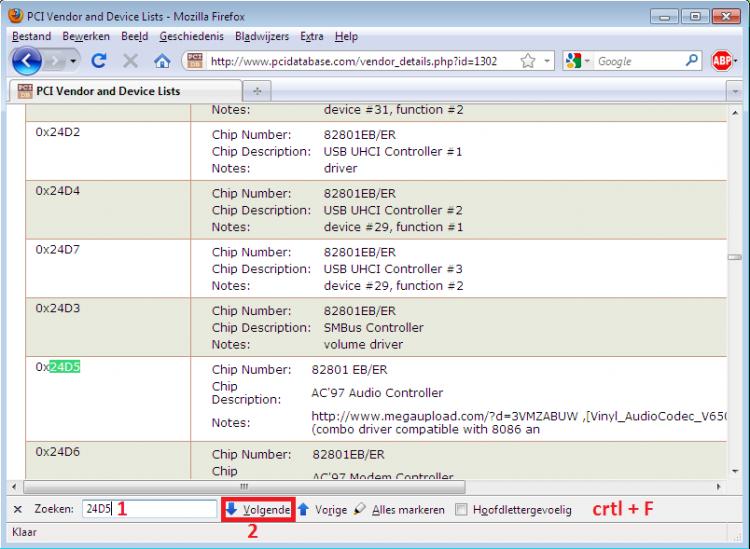The height and width of the screenshot is (549, 750).
Task: Reload the page with the refresh icon
Action: (x=99, y=61)
